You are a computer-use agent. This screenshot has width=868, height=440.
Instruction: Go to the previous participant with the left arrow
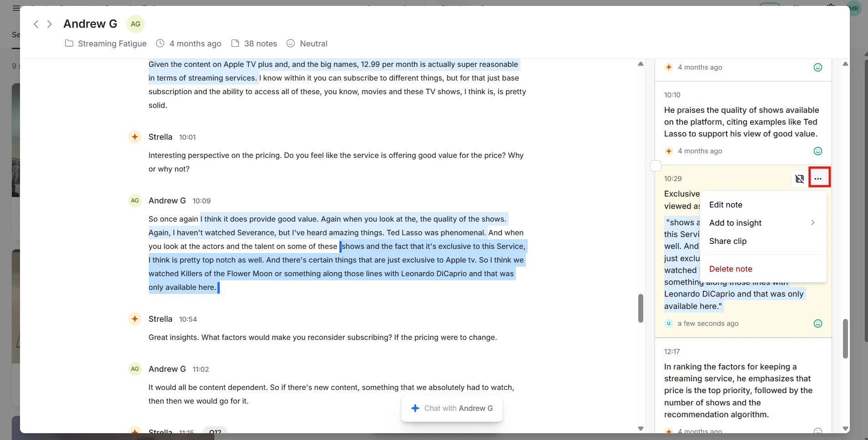[x=36, y=24]
